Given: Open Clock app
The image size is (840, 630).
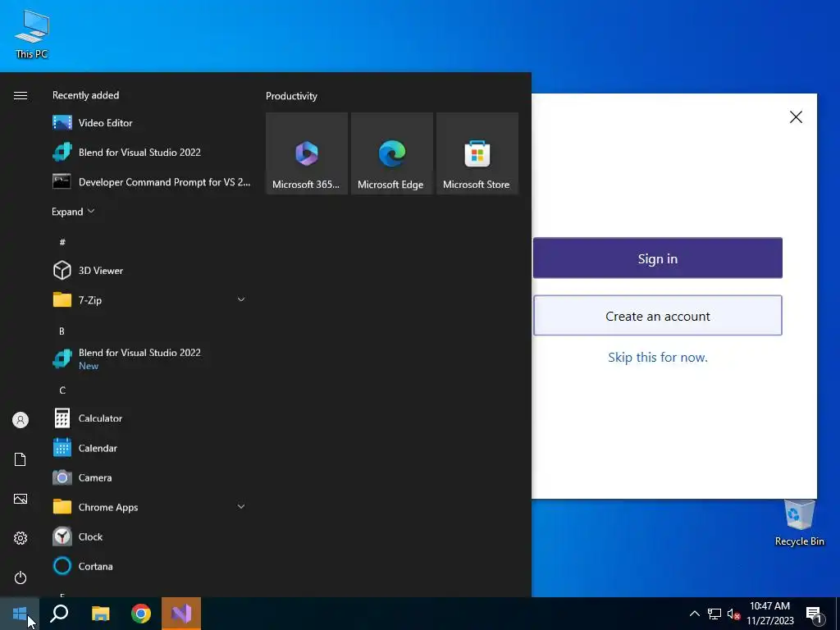Looking at the screenshot, I should point(150,536).
